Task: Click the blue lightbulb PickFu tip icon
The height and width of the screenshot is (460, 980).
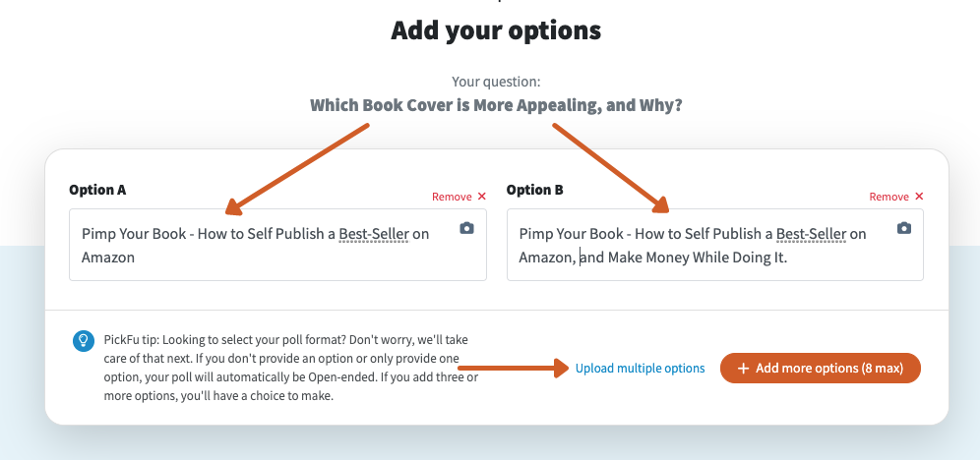Action: (x=83, y=341)
